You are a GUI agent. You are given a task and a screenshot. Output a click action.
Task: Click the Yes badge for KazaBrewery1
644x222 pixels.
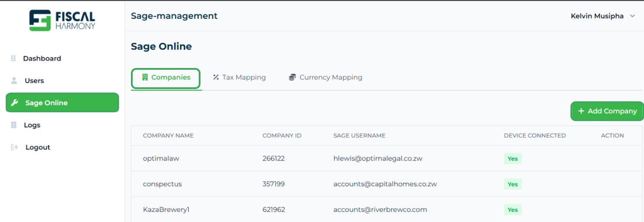[513, 210]
